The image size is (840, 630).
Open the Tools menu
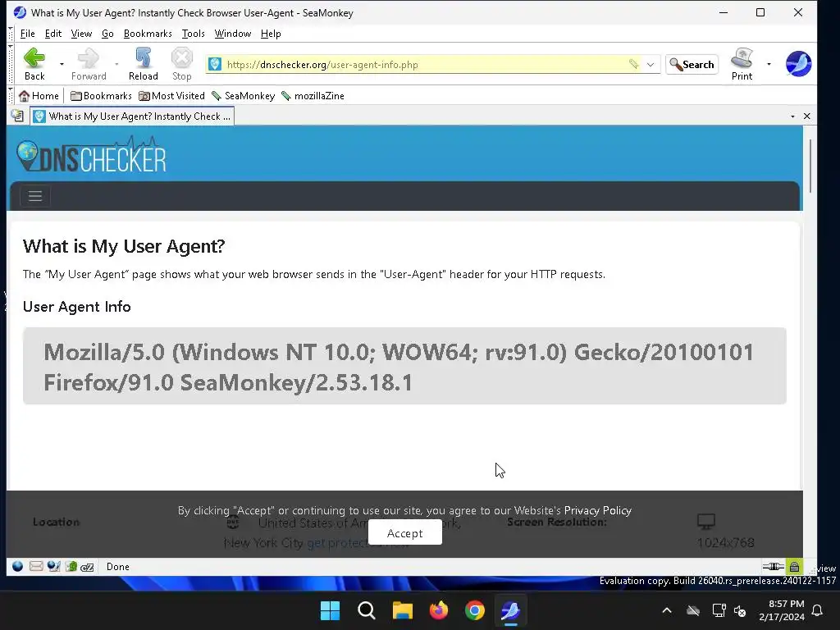[194, 33]
